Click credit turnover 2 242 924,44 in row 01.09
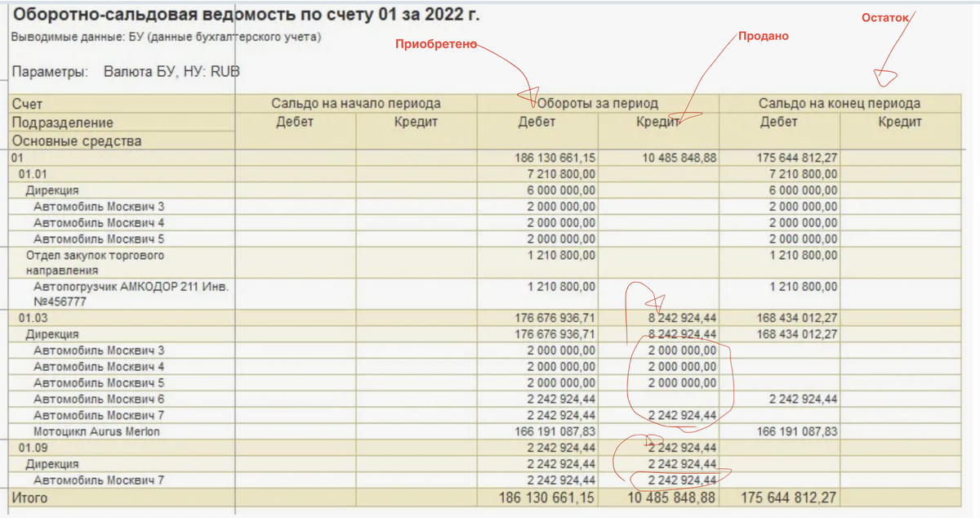Image resolution: width=980 pixels, height=518 pixels. click(x=683, y=448)
